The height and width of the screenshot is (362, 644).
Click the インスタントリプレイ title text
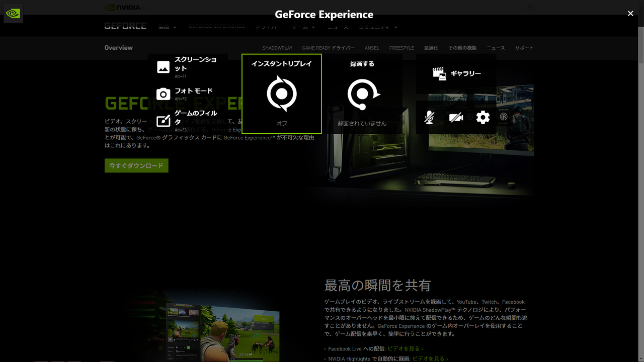(282, 64)
